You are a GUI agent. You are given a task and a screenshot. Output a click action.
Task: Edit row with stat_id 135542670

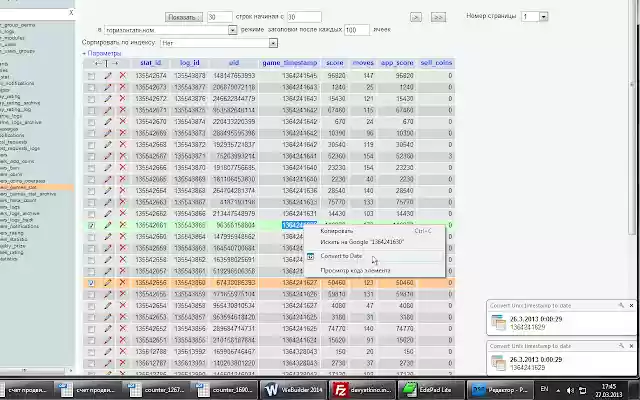click(x=108, y=122)
